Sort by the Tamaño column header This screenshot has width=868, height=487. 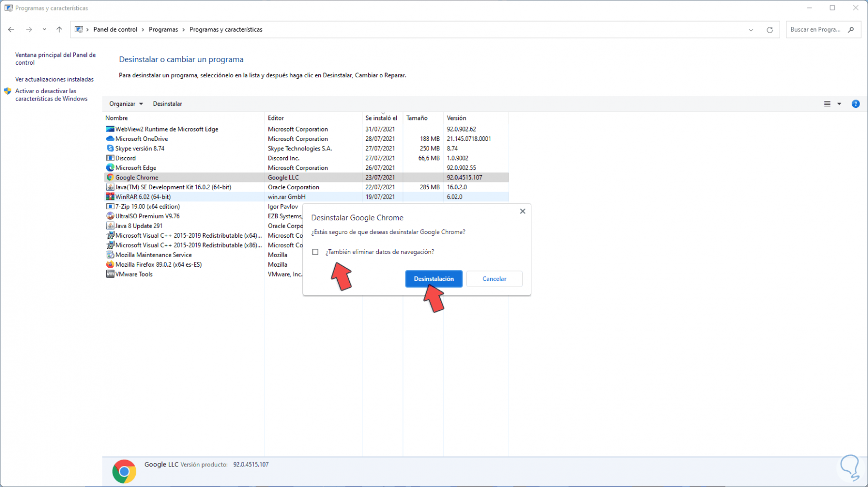point(423,118)
